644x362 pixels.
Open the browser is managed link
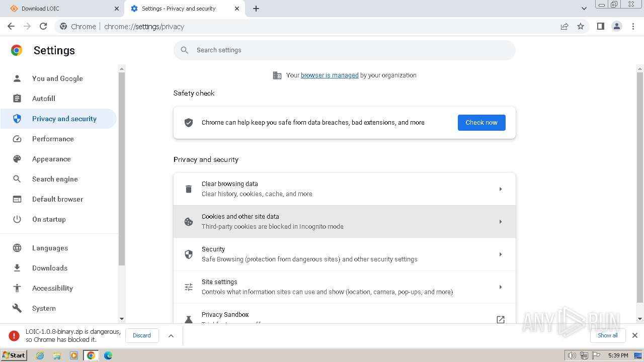tap(330, 75)
